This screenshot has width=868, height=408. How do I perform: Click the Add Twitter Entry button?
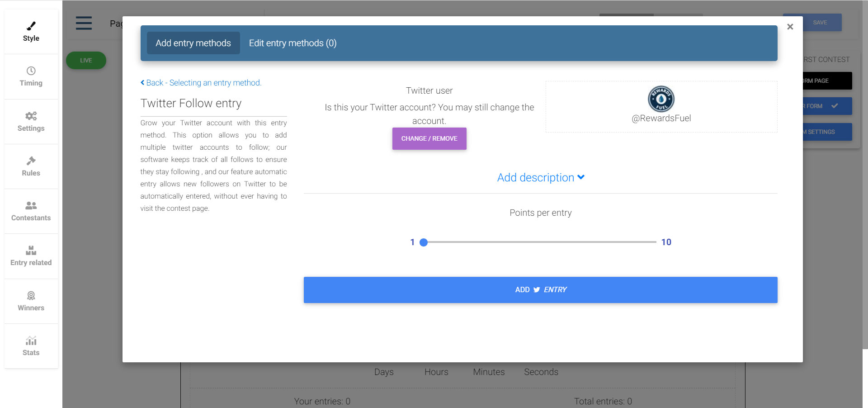coord(540,290)
